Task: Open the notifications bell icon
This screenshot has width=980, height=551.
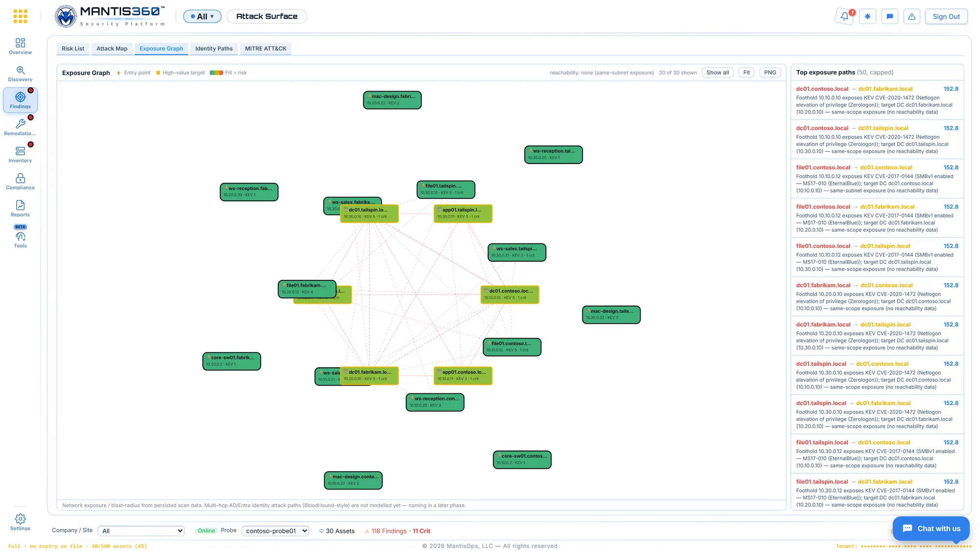Action: pyautogui.click(x=845, y=16)
